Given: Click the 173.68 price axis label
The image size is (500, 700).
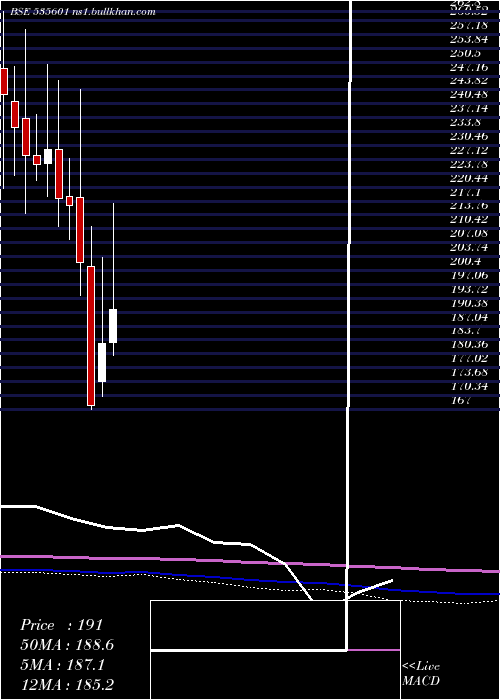Looking at the screenshot, I should click(468, 372).
